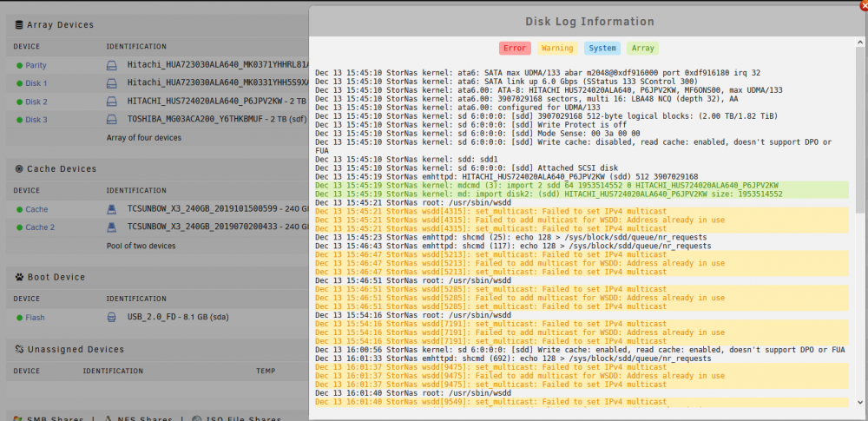This screenshot has height=421, width=868.
Task: Toggle the System log filter
Action: coord(602,49)
